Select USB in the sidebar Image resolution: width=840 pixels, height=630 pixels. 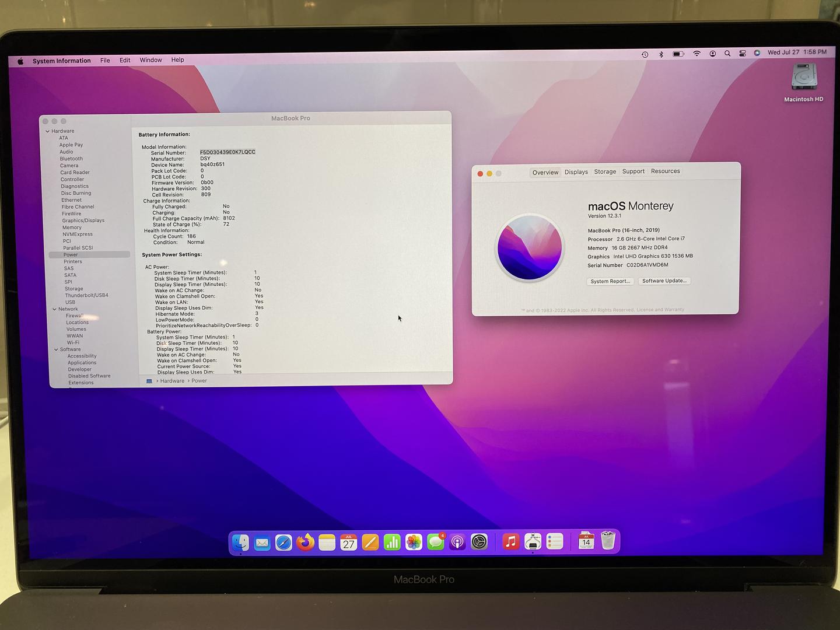coord(70,302)
